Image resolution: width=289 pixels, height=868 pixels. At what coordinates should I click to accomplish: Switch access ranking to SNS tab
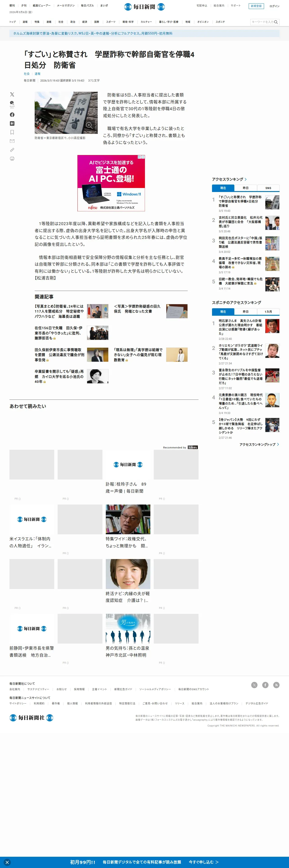click(268, 188)
